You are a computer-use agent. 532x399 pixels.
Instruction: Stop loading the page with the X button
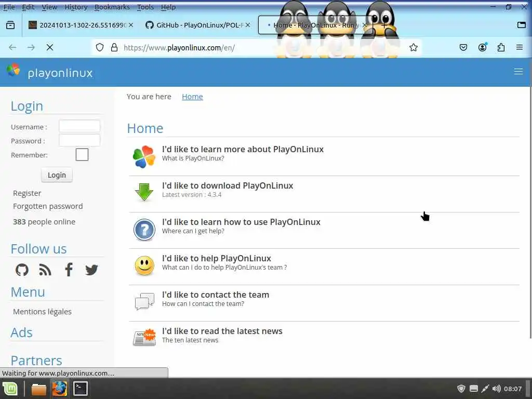[x=50, y=47]
